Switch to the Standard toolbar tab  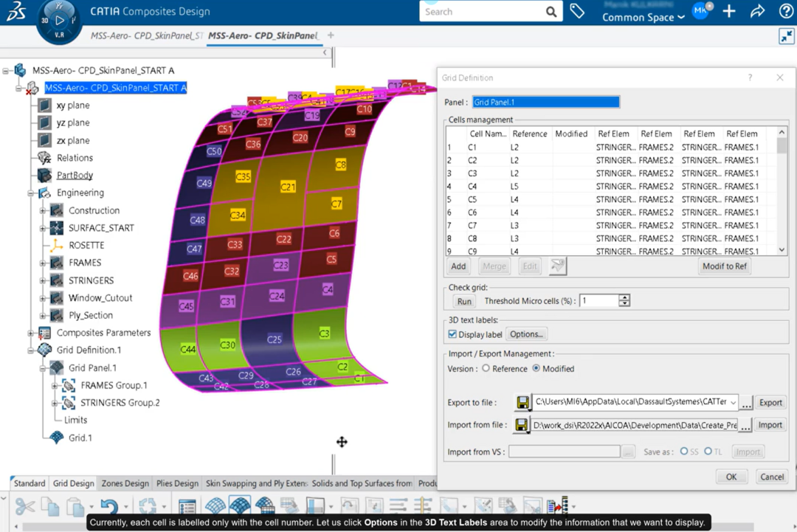[30, 483]
